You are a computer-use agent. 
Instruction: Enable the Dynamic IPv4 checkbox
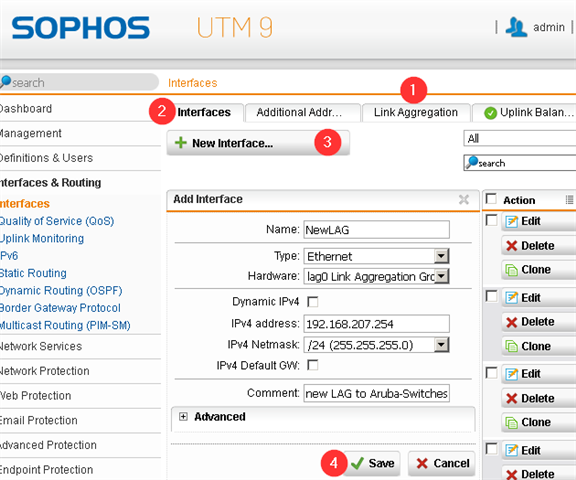click(313, 302)
